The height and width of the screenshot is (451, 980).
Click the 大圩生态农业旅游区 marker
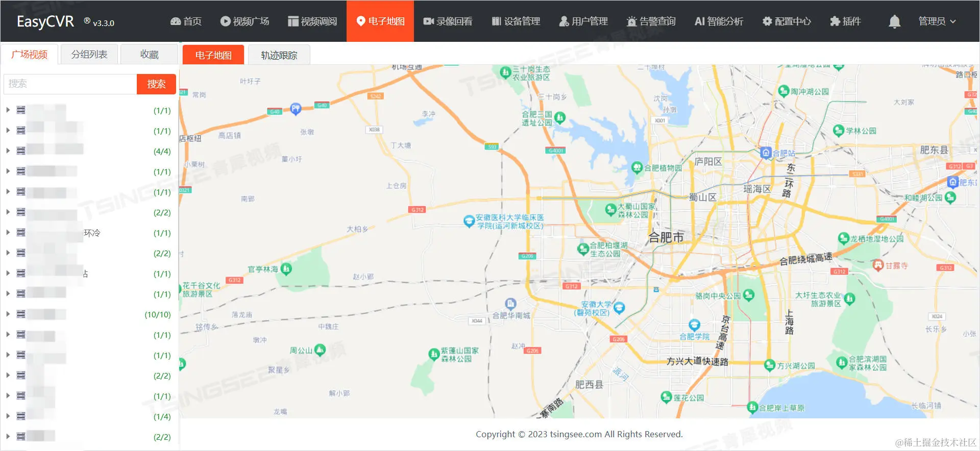[x=850, y=298]
